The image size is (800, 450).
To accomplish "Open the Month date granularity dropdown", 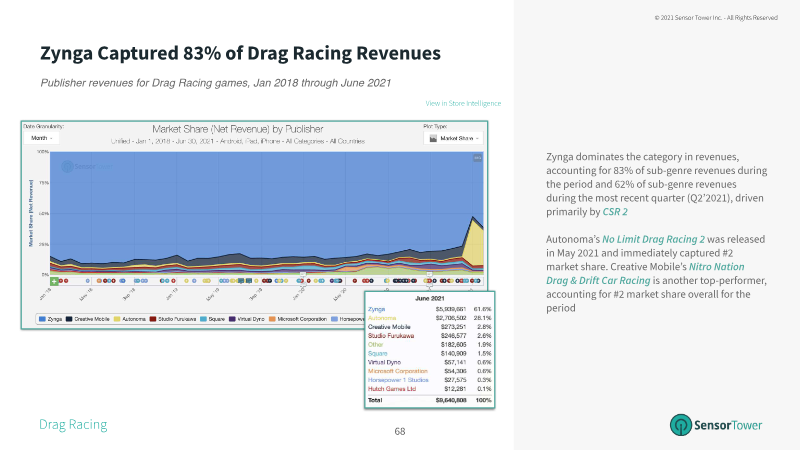I will click(x=41, y=138).
